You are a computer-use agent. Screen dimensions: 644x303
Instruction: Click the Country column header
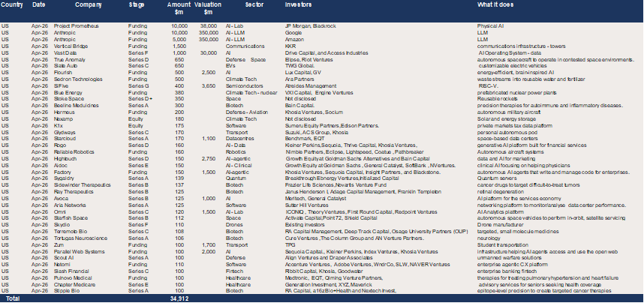[x=11, y=5]
